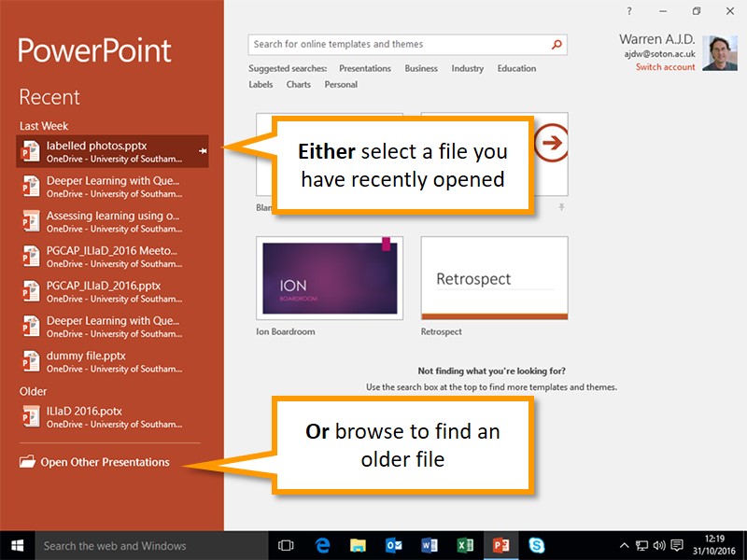Launch Microsoft Edge from taskbar

click(322, 545)
